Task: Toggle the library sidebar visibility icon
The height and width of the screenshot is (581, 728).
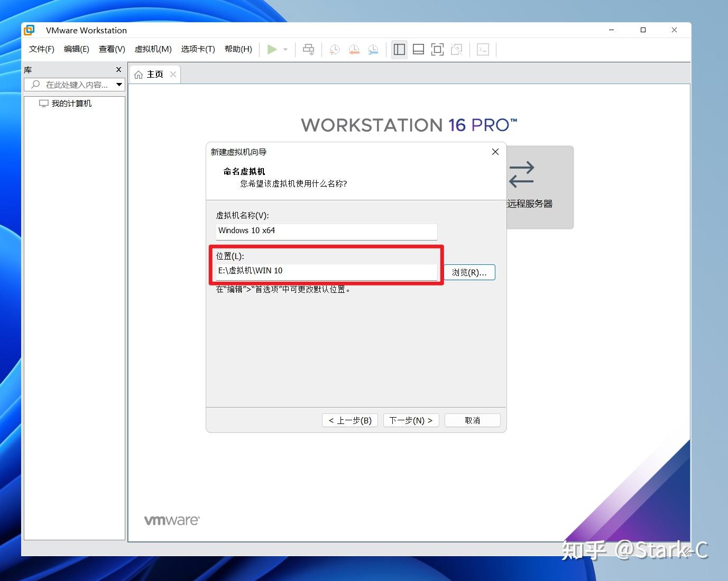Action: (x=399, y=49)
